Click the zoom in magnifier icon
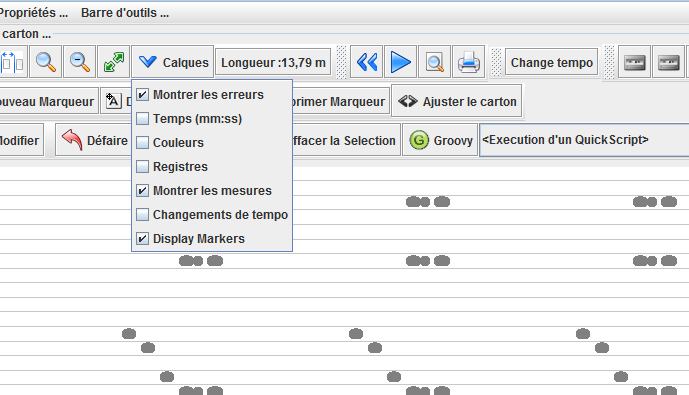This screenshot has width=689, height=395. (x=46, y=62)
